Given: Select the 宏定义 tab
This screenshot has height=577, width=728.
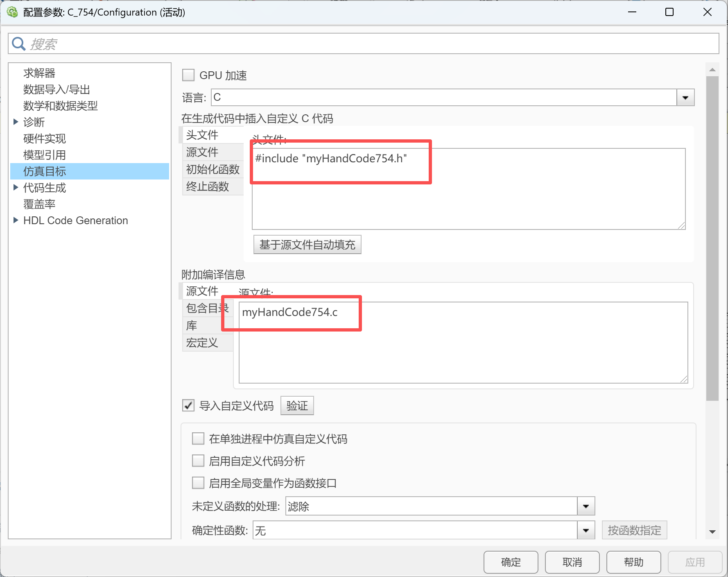Looking at the screenshot, I should [208, 343].
